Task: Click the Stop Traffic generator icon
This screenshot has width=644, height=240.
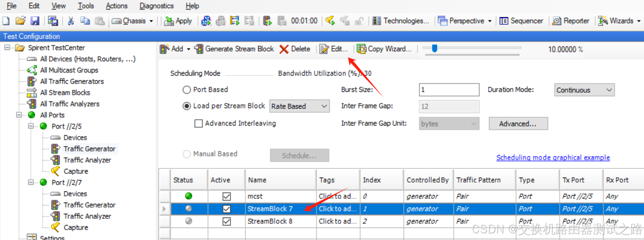Action: tap(282, 21)
